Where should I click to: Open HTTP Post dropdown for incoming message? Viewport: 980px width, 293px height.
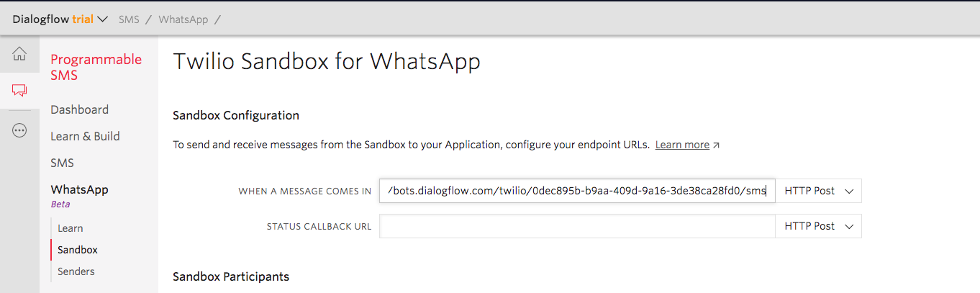pos(818,191)
